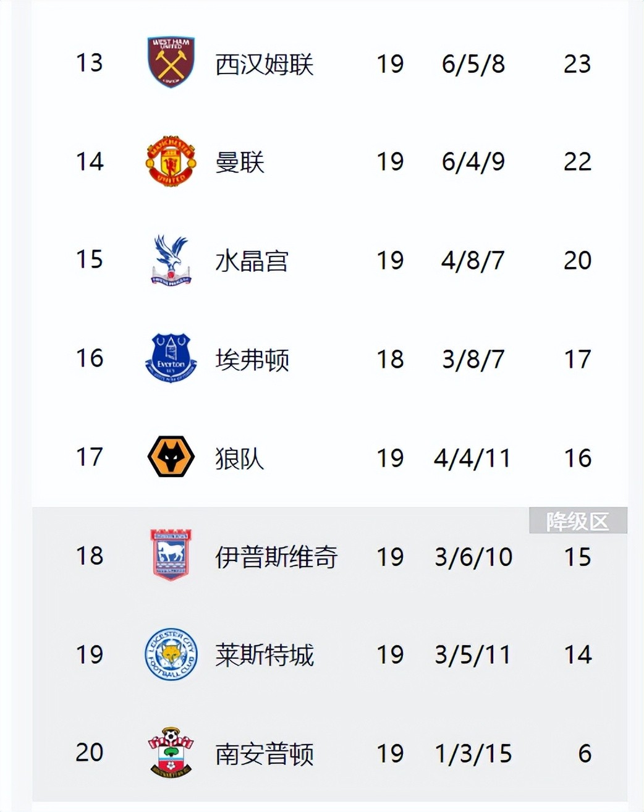This screenshot has height=812, width=644.
Task: Open the 南安普顿 team link
Action: click(x=265, y=754)
